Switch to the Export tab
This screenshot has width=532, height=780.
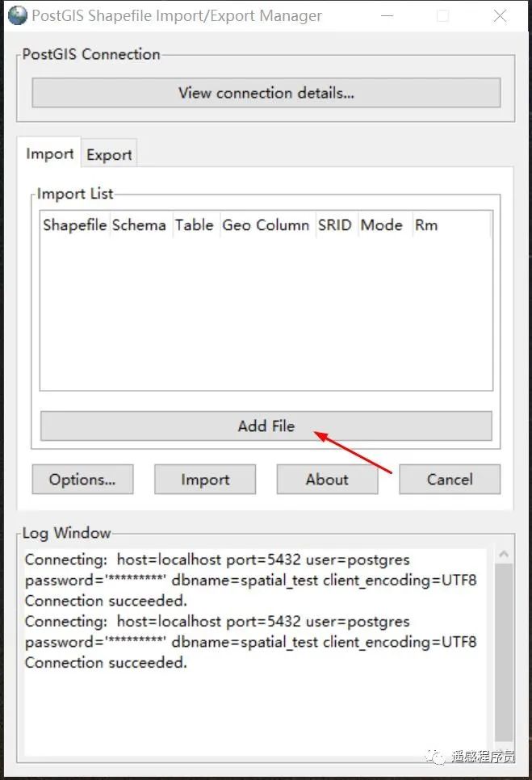coord(109,155)
